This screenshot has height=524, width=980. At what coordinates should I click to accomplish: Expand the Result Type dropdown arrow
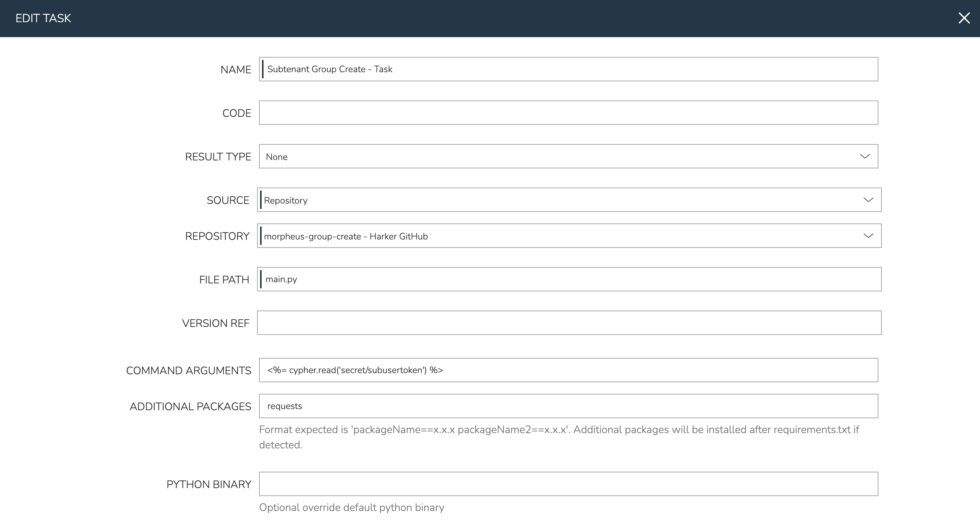(x=865, y=156)
